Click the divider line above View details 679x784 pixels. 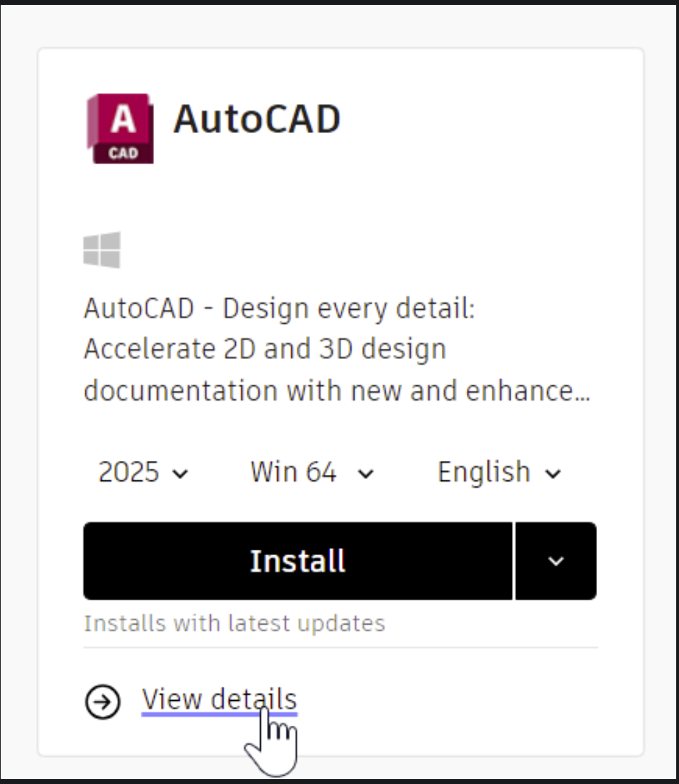[x=340, y=647]
